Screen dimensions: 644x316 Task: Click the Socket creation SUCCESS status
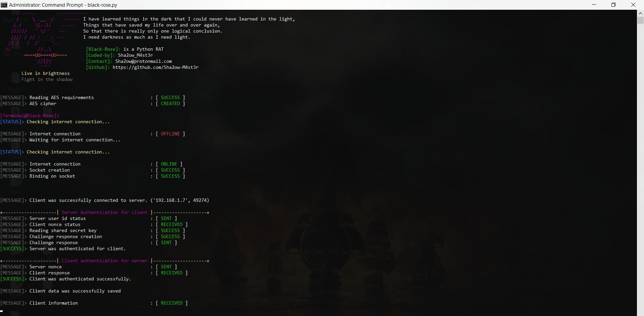(x=170, y=170)
